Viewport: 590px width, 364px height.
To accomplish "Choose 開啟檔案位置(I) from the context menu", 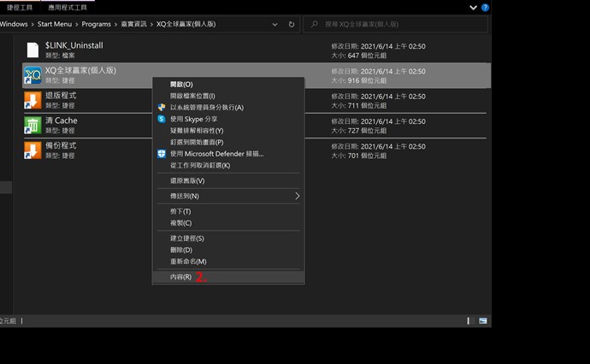I will point(192,96).
